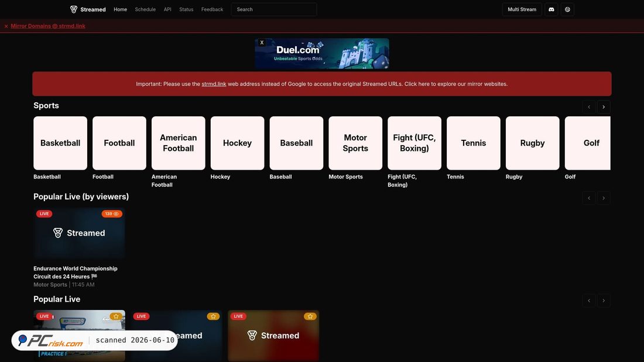644x362 pixels.
Task: Select the Fight (UFC, Boxing) card
Action: tap(415, 143)
